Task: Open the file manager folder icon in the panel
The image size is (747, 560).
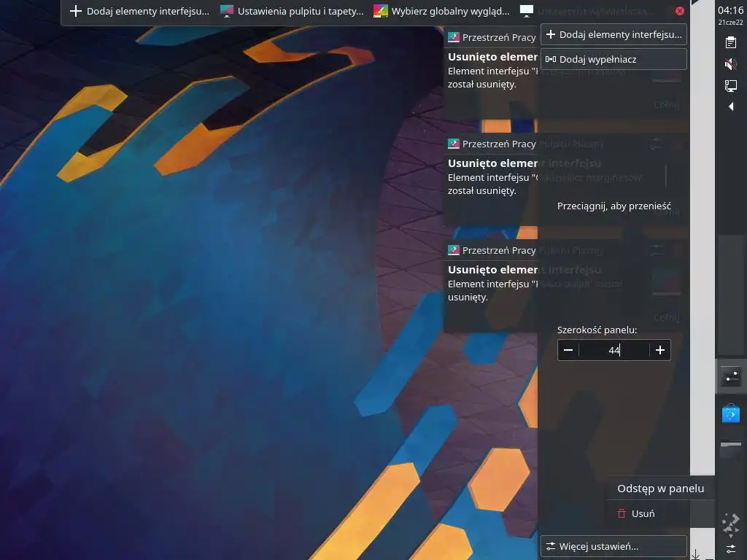Action: point(731,449)
